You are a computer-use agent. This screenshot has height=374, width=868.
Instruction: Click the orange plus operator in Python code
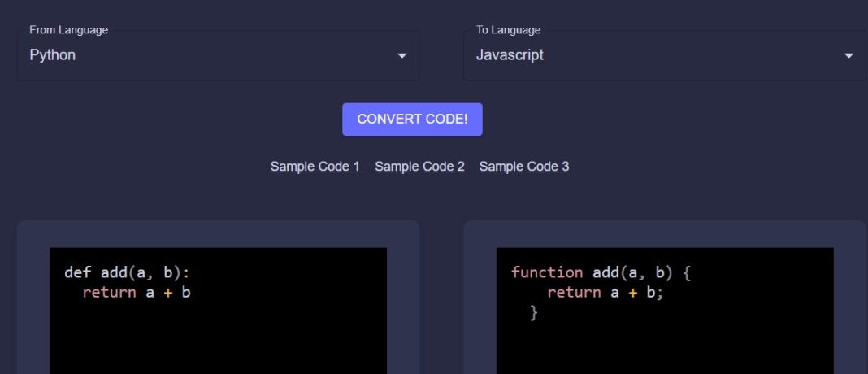(168, 292)
